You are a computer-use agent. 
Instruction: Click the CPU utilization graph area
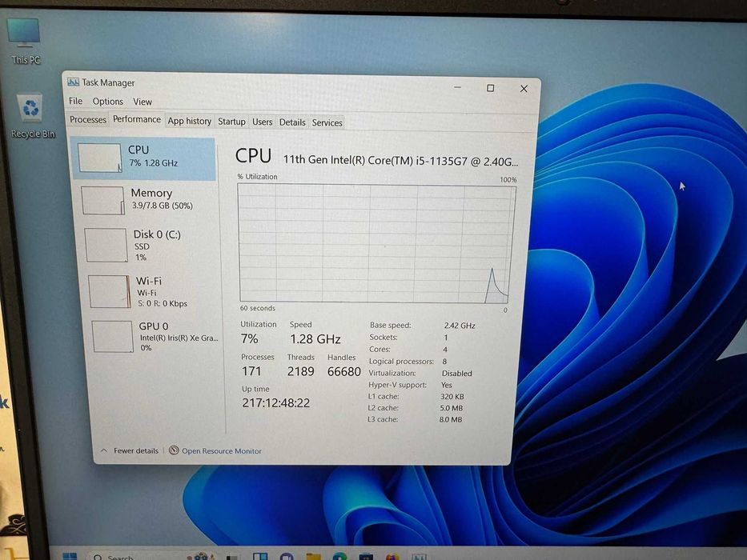tap(376, 243)
